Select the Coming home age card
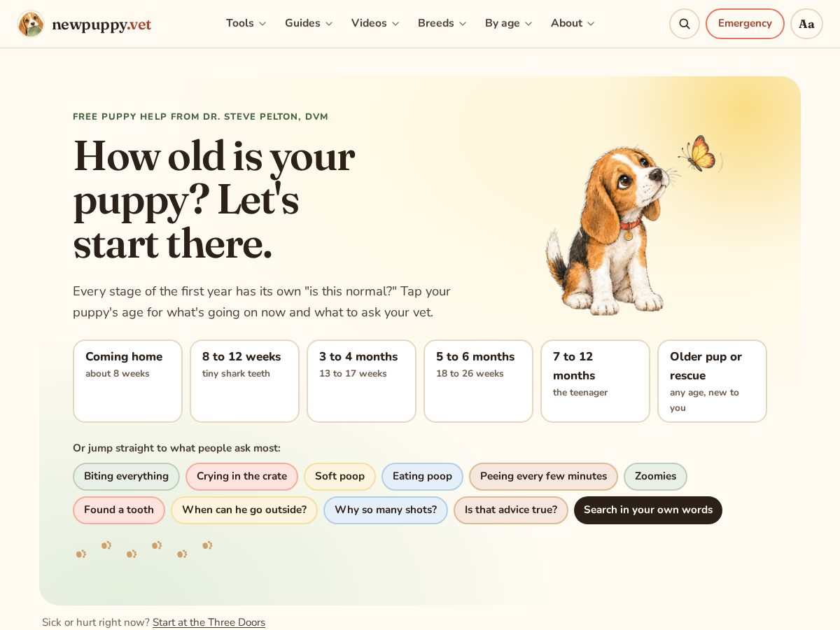Image resolution: width=840 pixels, height=630 pixels. click(x=127, y=381)
